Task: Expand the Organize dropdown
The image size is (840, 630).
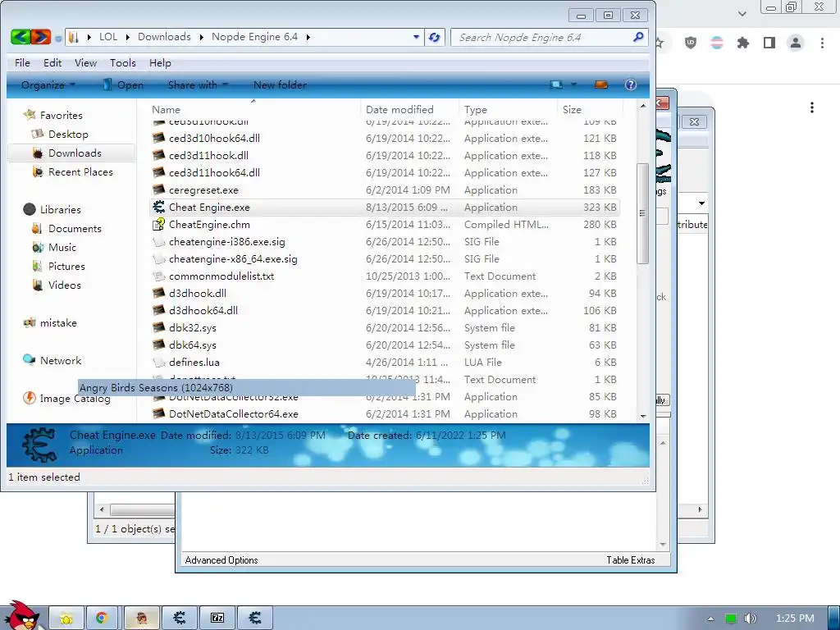Action: pos(48,84)
